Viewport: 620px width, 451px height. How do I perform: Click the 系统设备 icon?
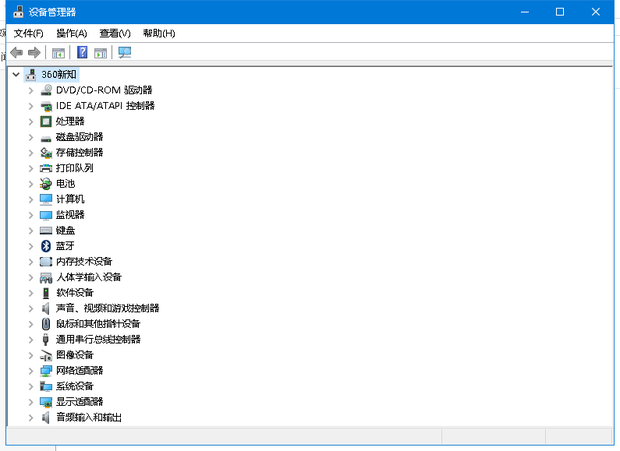point(46,386)
